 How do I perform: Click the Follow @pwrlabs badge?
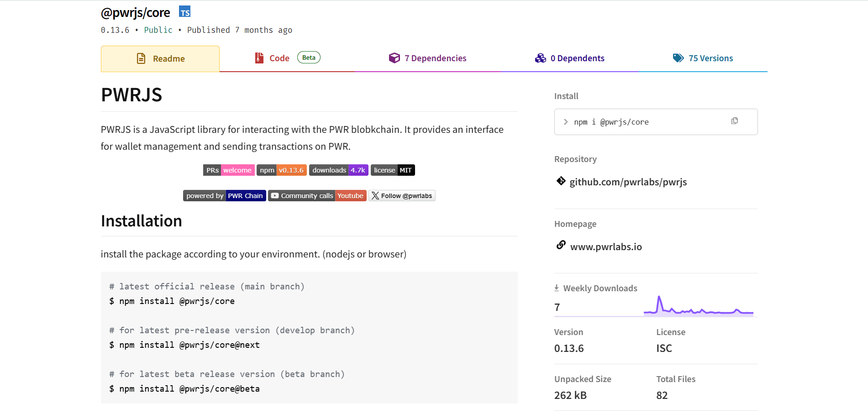[402, 195]
